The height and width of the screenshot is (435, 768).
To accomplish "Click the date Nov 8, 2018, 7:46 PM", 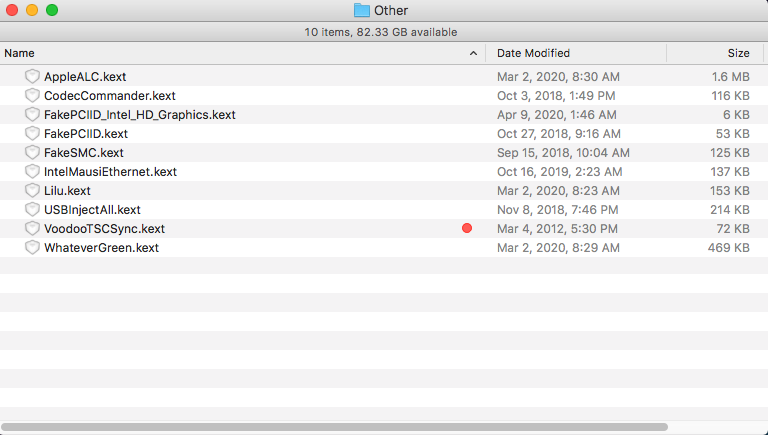I will click(557, 210).
